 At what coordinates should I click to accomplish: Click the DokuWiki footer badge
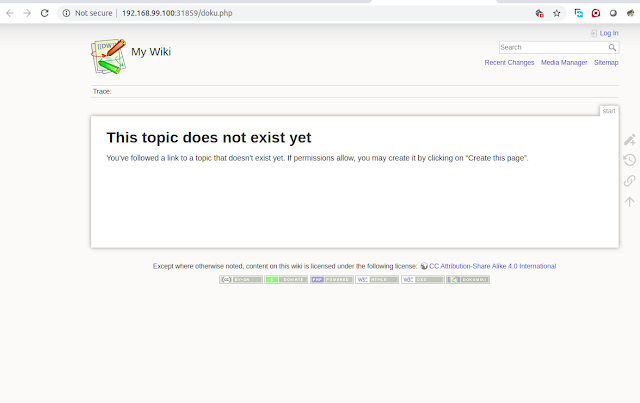pyautogui.click(x=468, y=280)
